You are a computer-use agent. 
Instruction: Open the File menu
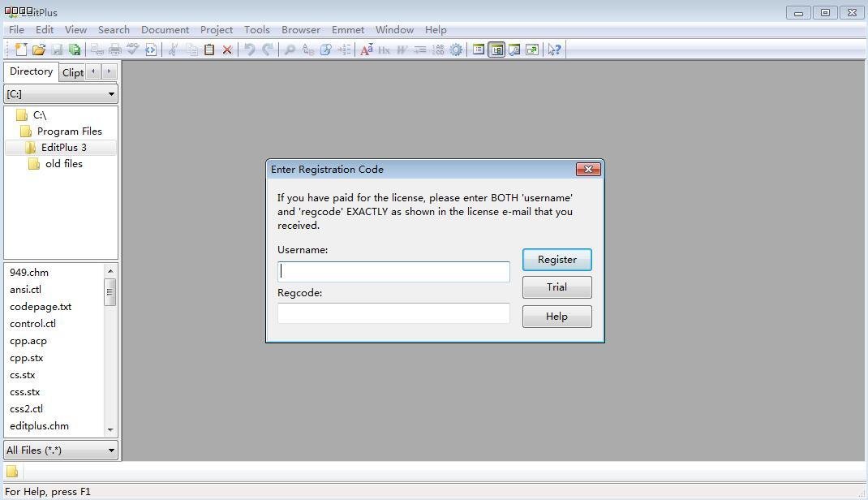[x=16, y=30]
